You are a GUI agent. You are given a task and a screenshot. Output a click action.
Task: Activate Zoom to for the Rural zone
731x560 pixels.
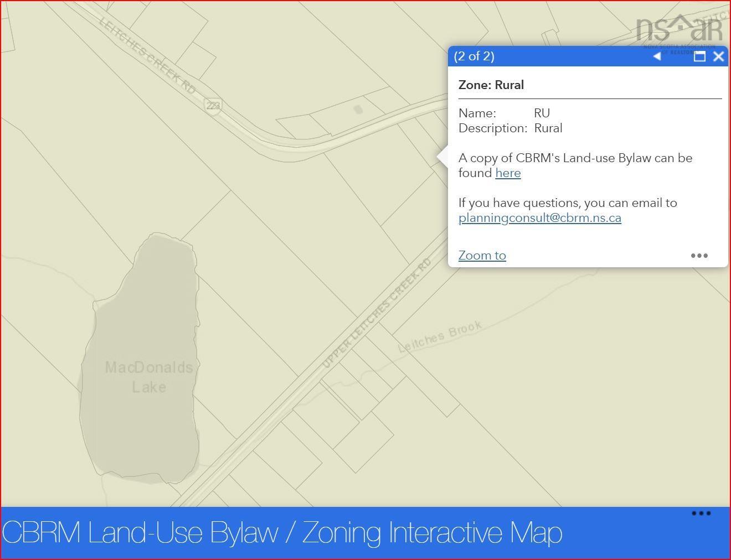coord(481,255)
